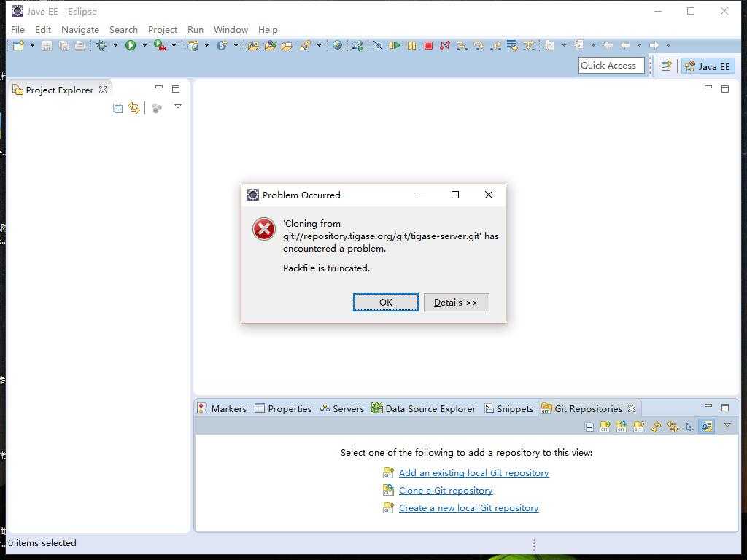Screen dimensions: 747x560
Task: Open the Search menu
Action: pos(123,29)
